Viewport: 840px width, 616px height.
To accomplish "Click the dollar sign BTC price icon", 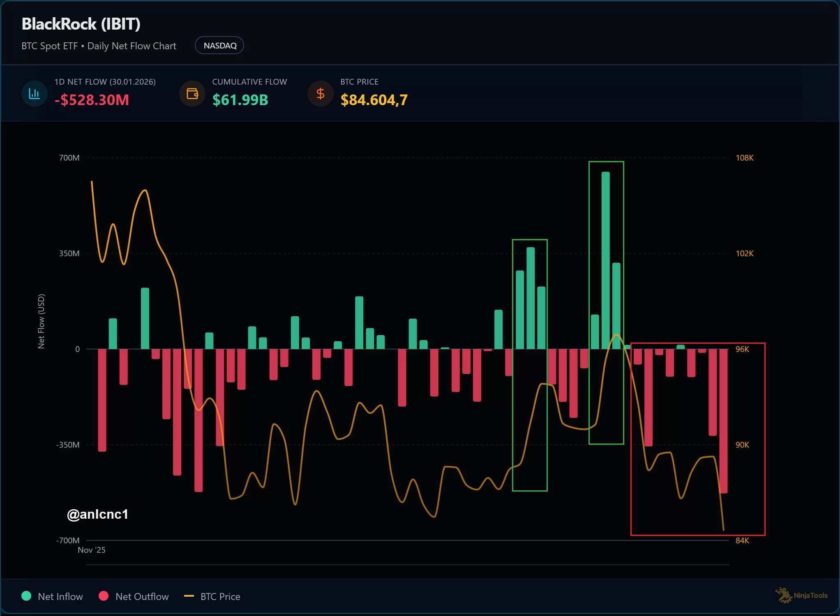I will 320,94.
